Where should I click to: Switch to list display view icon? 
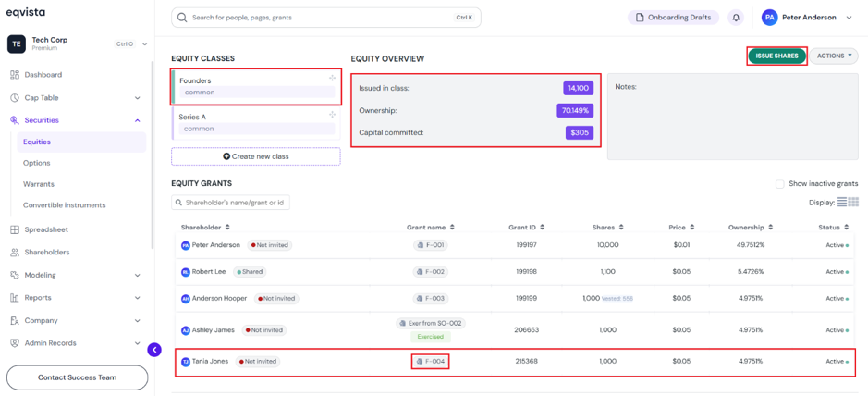point(842,202)
